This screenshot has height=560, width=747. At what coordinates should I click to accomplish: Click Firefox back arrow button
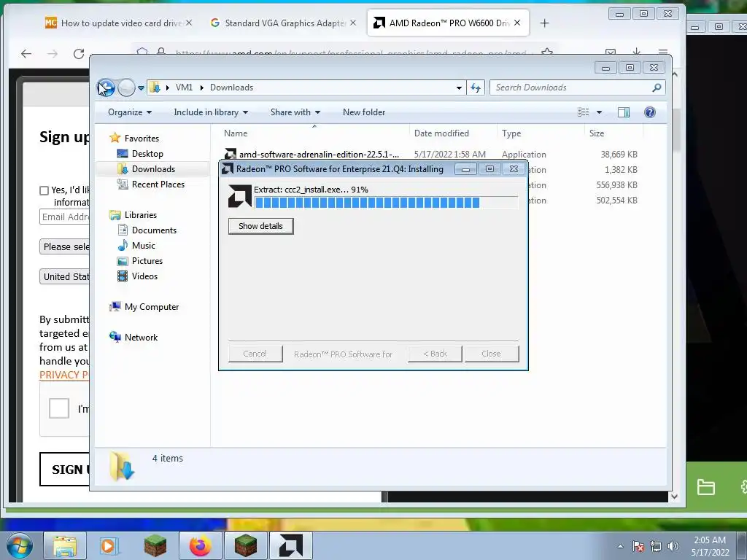click(26, 54)
